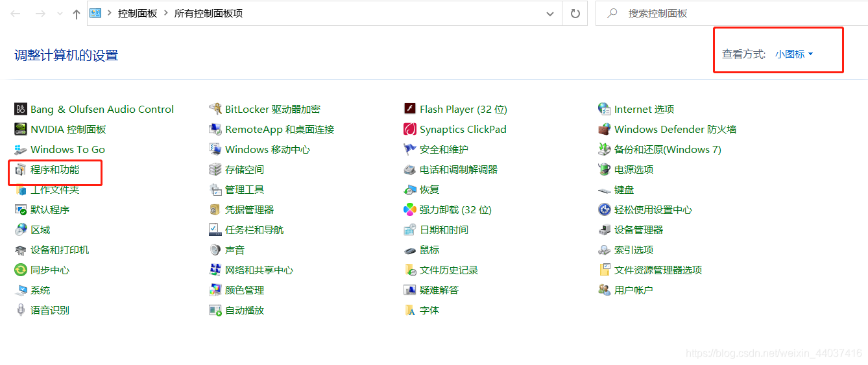Click the RemoteApp 和桌面连接 icon
The image size is (868, 365).
(215, 129)
